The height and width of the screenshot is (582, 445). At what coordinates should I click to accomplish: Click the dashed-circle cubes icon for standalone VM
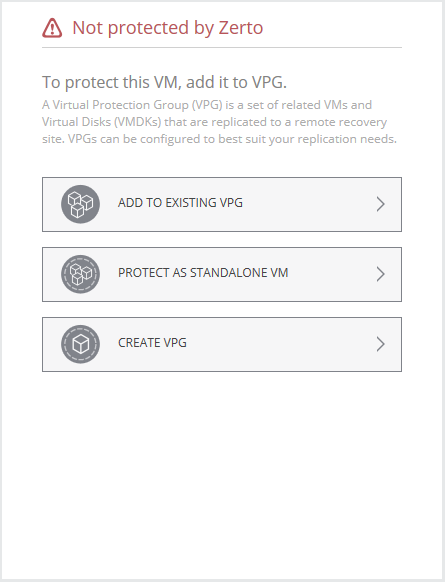click(x=80, y=274)
